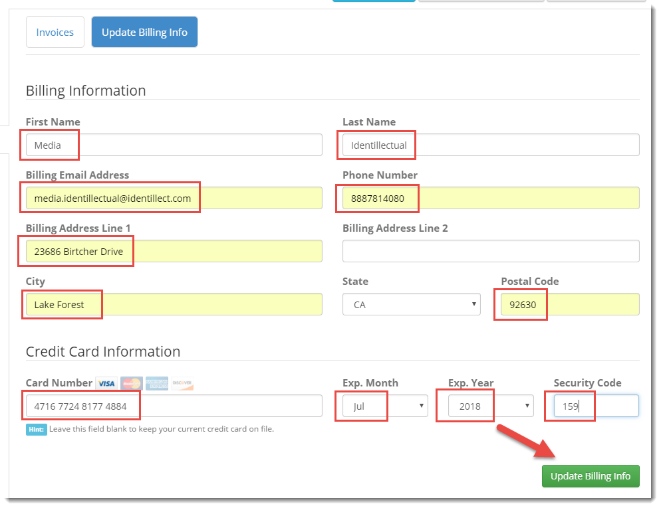The image size is (661, 508).
Task: Click the empty Billing Address Line 2 field
Action: click(490, 251)
